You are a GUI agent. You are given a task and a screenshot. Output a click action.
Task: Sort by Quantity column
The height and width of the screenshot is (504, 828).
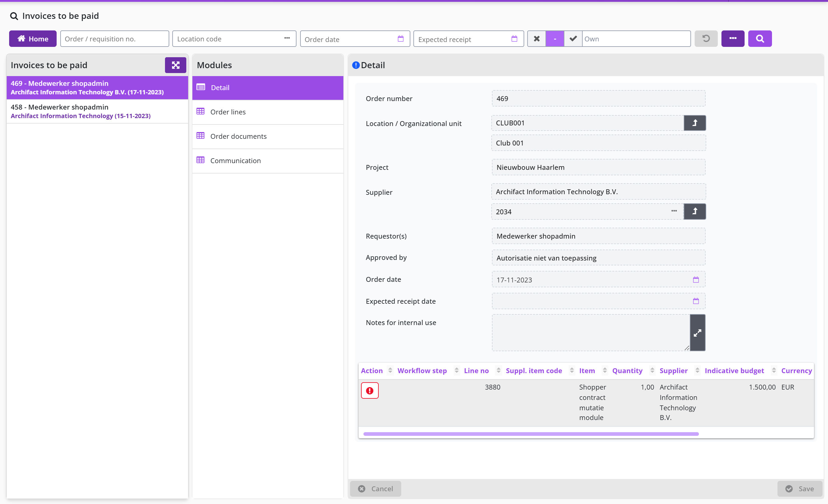(652, 370)
